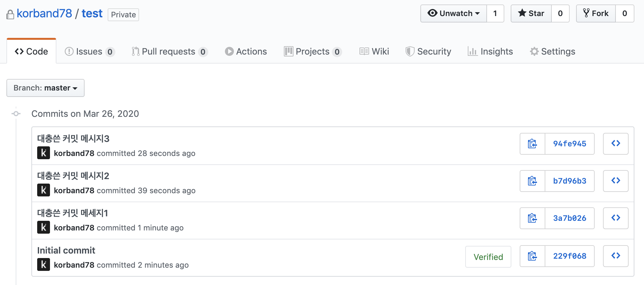Switch to the Issues tab

(90, 52)
